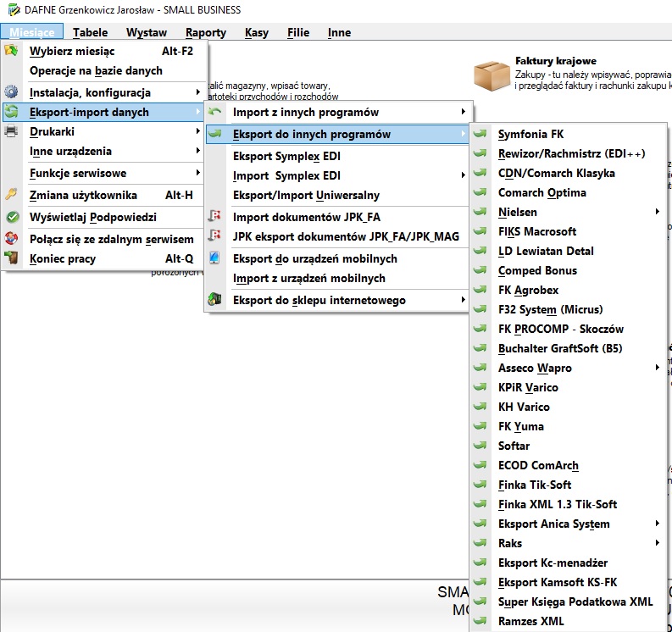Expand the Raks submenu arrow
Screen dimensions: 672x632
click(x=658, y=543)
